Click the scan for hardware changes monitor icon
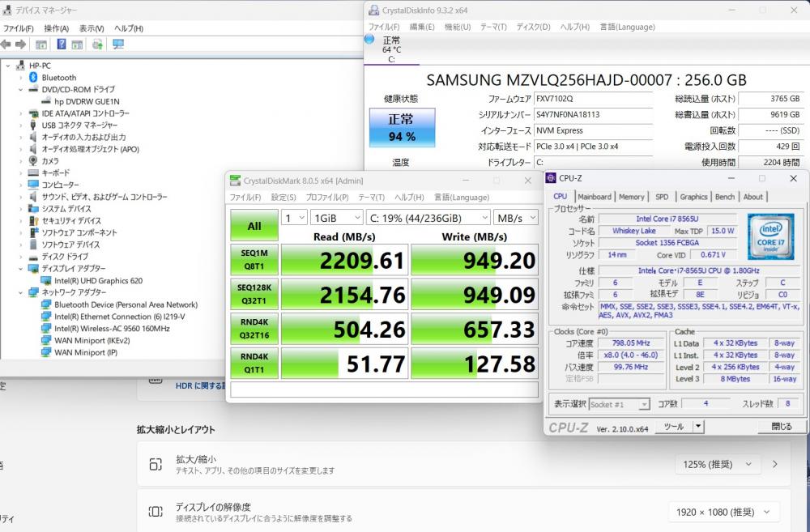Screen dimensions: 810x532 [x=118, y=45]
